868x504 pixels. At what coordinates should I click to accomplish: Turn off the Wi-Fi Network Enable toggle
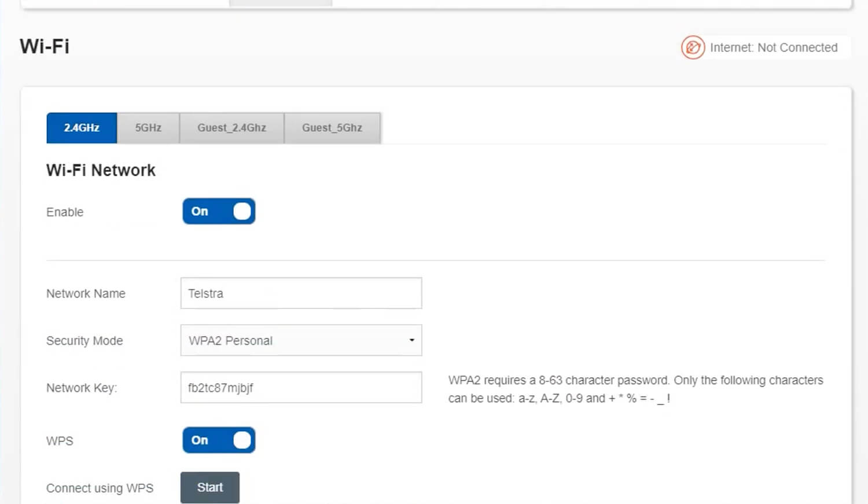pos(219,211)
